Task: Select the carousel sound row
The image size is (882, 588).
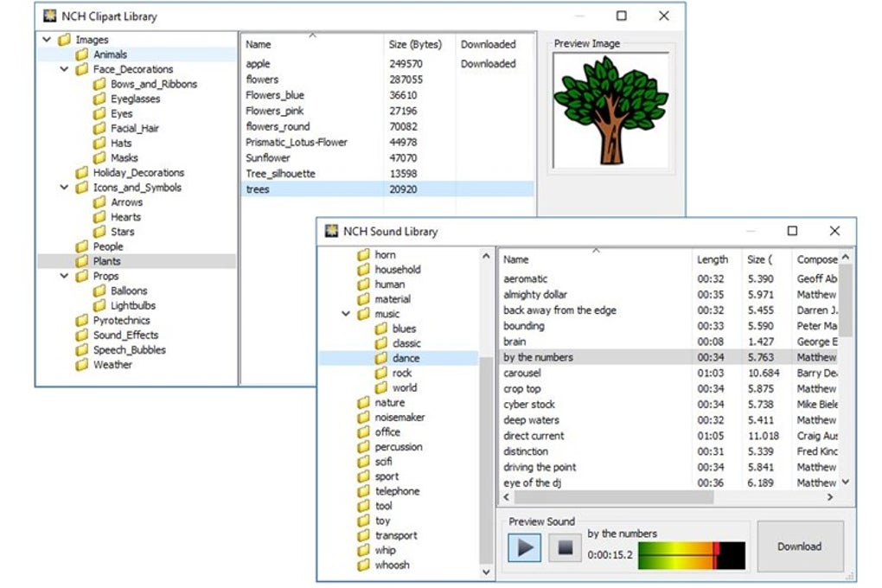Action: click(669, 373)
